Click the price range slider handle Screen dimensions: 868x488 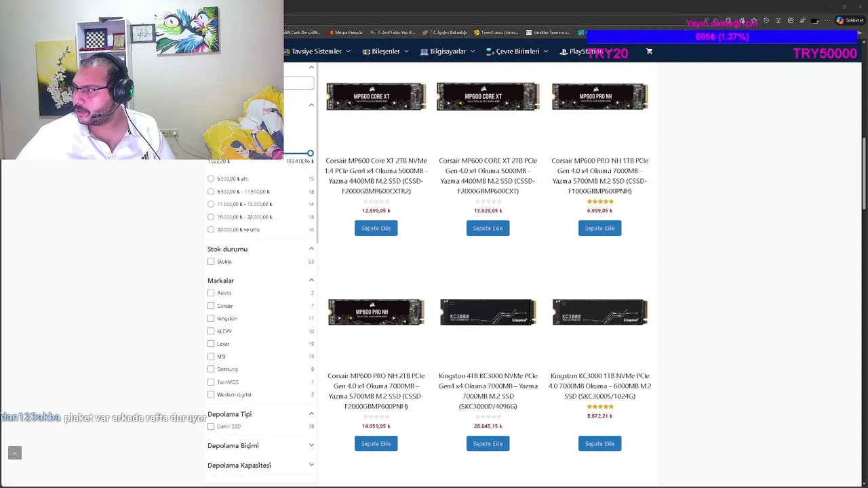point(310,154)
